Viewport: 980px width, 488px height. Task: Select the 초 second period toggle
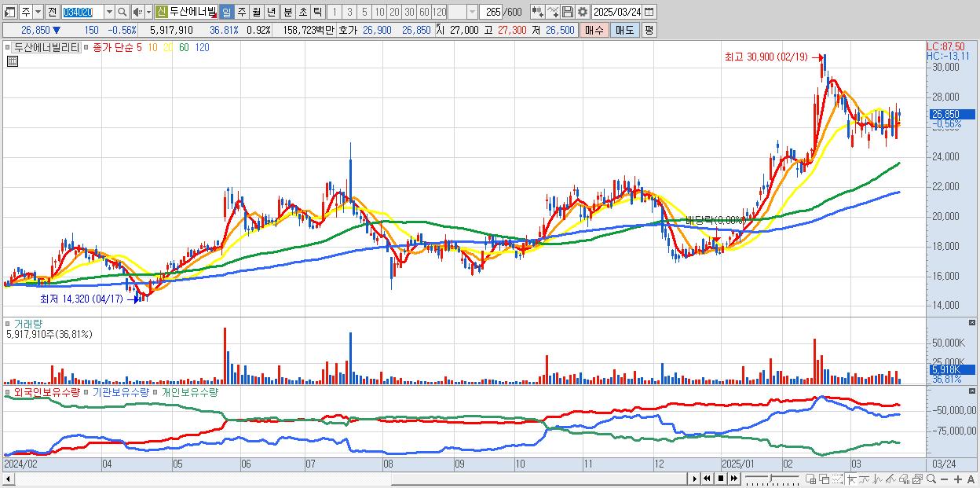pyautogui.click(x=302, y=12)
